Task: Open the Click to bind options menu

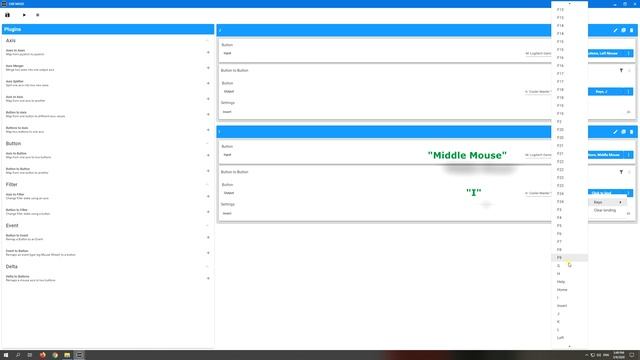Action: (x=629, y=193)
